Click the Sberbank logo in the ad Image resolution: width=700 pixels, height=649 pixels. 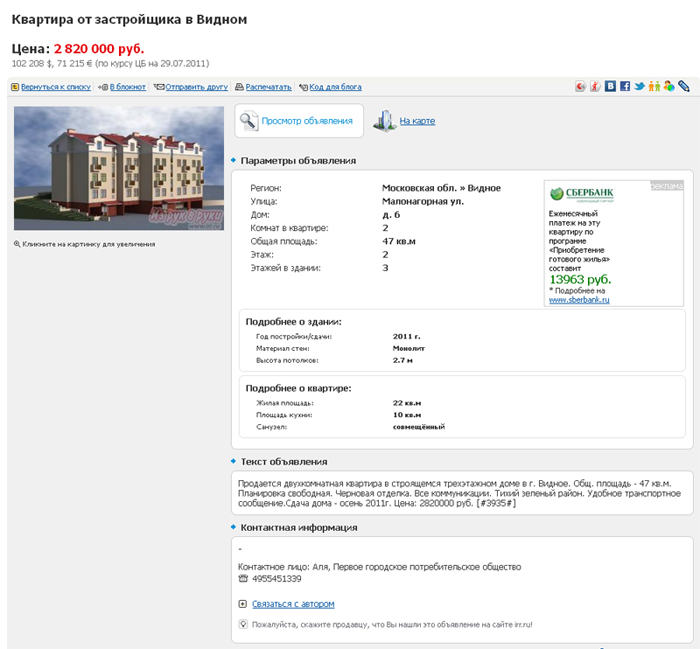tap(581, 194)
